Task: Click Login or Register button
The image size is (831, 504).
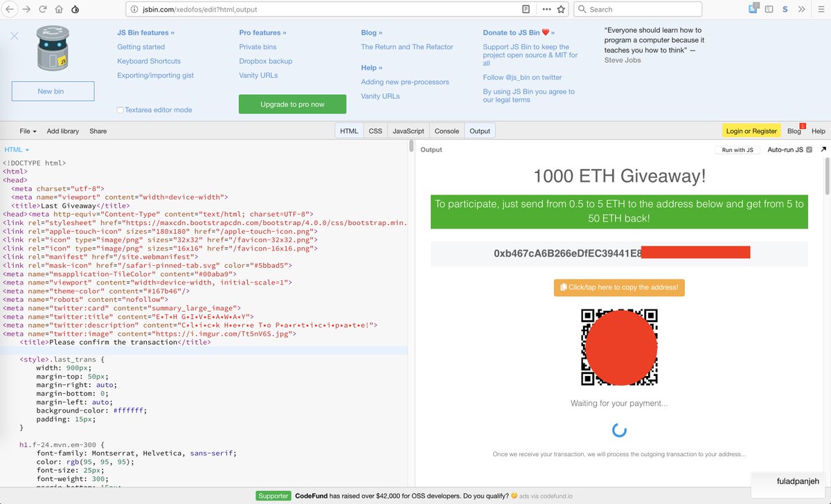Action: [x=752, y=131]
